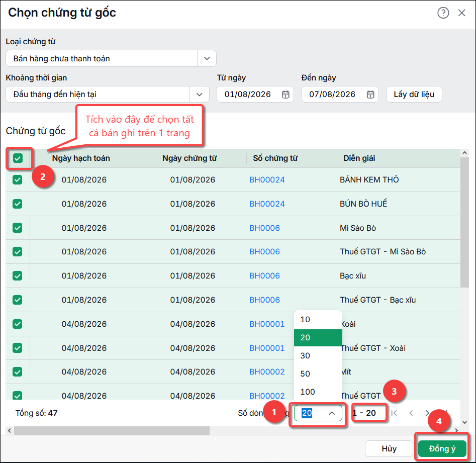
Task: Select 100 rows per page
Action: [x=318, y=392]
